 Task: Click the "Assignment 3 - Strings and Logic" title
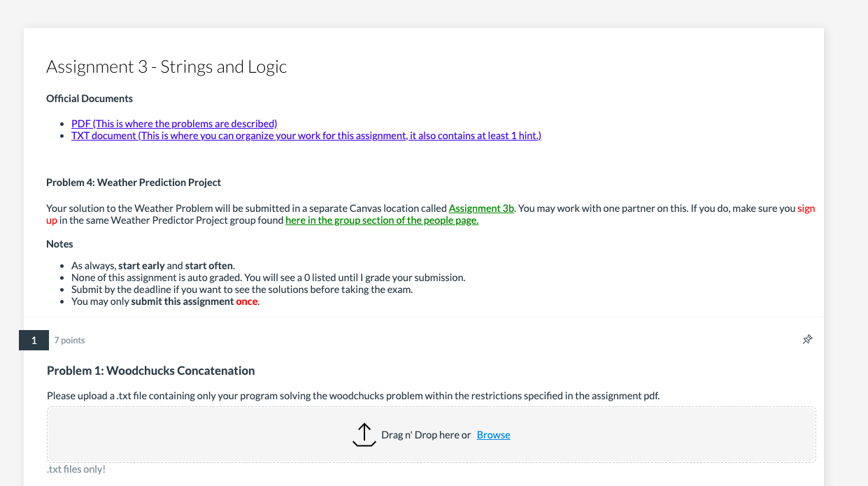click(166, 67)
